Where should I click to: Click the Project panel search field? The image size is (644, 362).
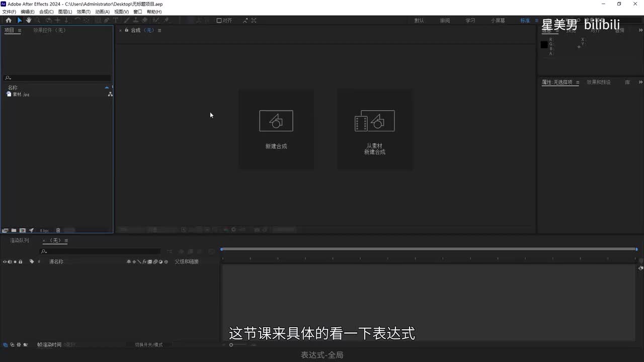[57, 78]
